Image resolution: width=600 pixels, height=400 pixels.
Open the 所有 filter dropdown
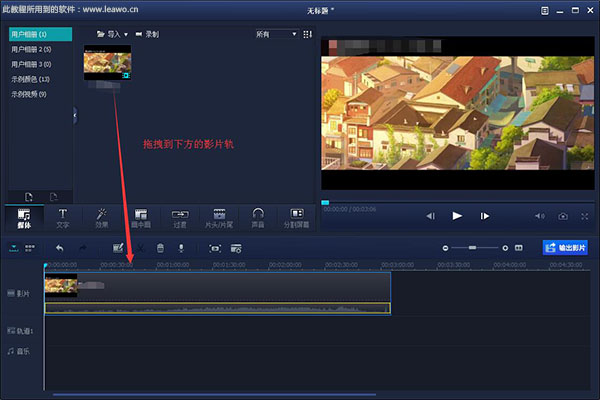tap(276, 34)
